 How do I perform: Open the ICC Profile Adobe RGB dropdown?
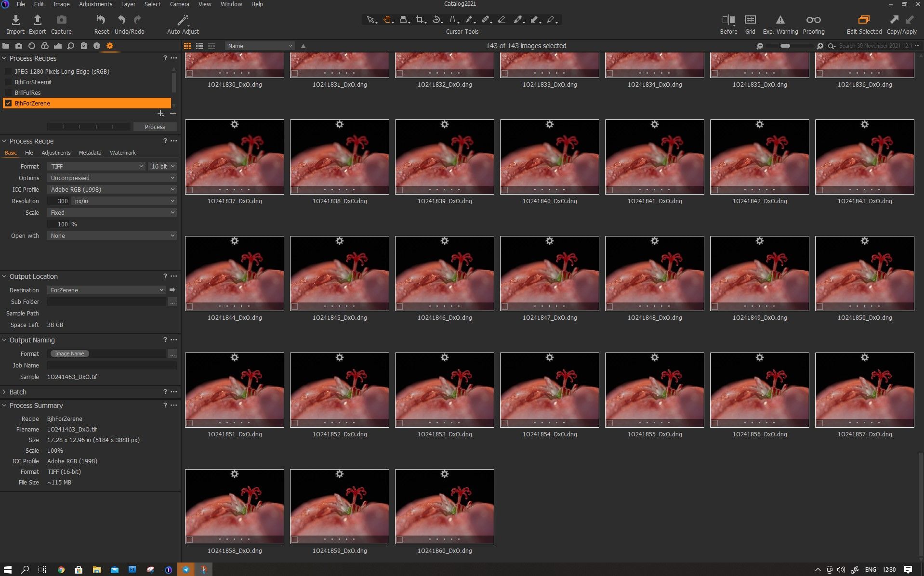(112, 189)
